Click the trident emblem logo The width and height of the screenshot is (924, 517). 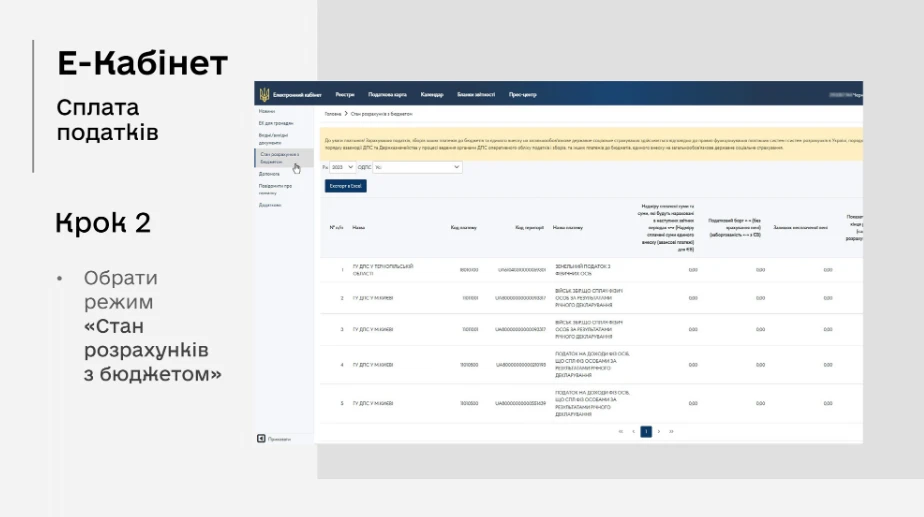(264, 94)
